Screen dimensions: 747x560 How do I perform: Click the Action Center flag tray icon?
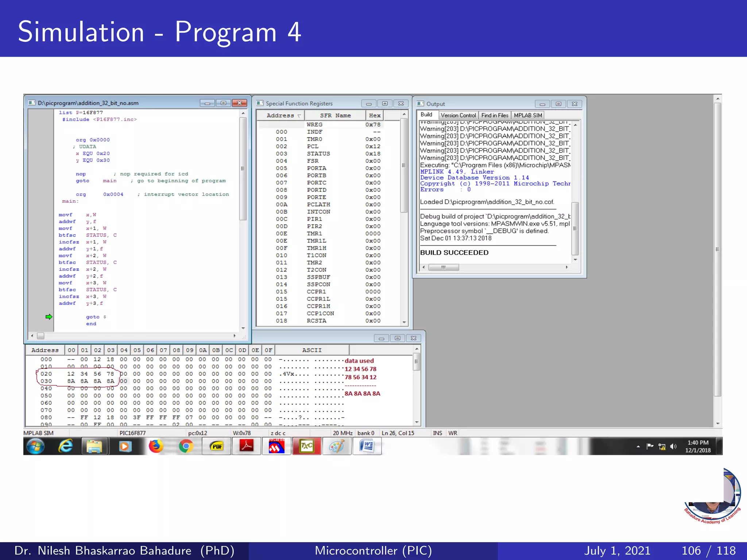tap(650, 446)
